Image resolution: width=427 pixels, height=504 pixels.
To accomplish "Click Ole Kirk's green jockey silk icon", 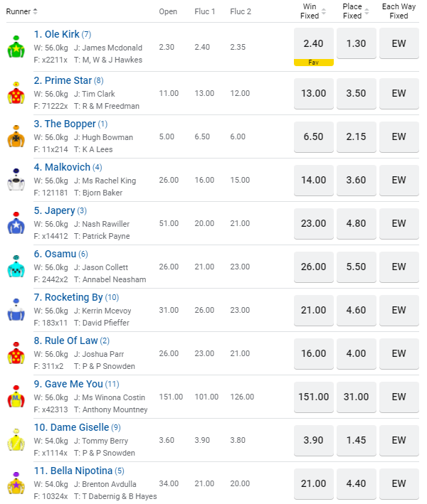I will click(x=16, y=48).
